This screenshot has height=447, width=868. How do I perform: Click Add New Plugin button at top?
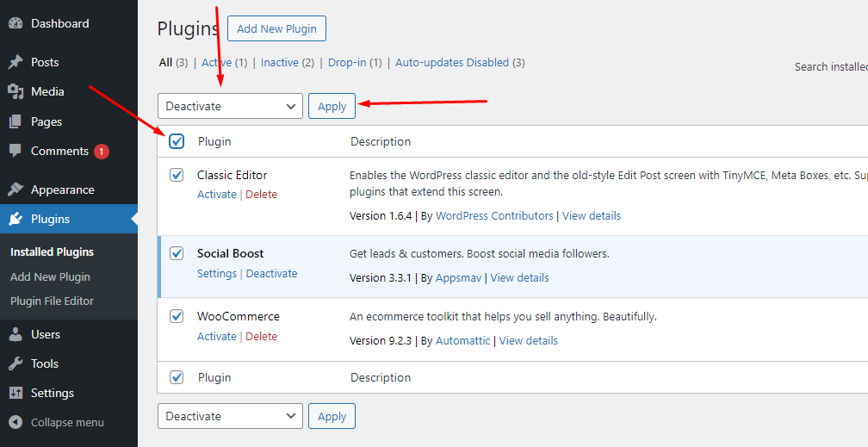coord(276,28)
